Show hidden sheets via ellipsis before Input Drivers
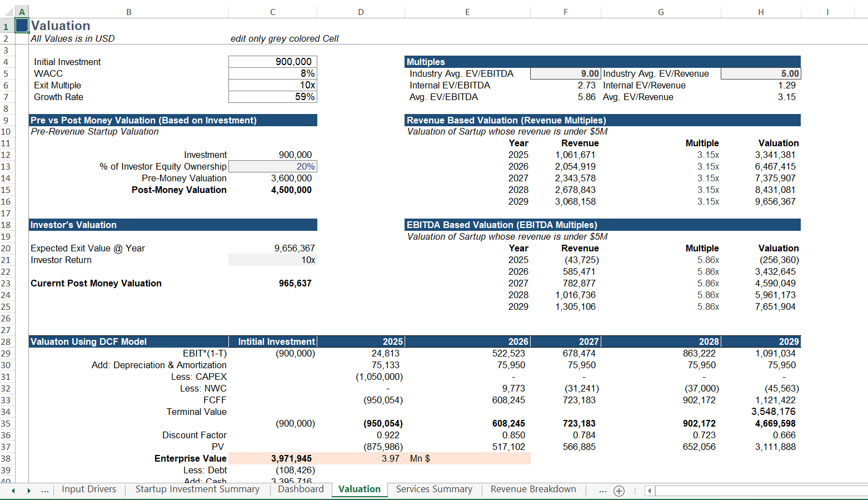The height and width of the screenshot is (500, 868). 45,490
